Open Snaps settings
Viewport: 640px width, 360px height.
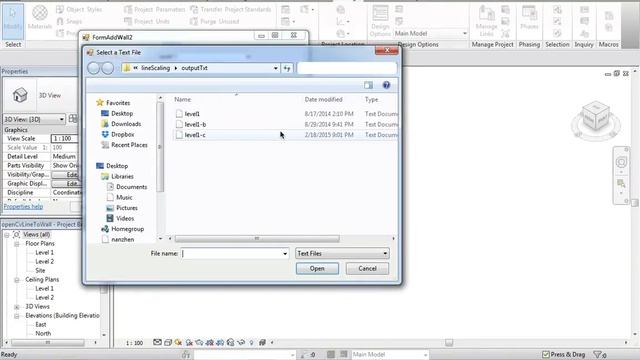pyautogui.click(x=69, y=21)
